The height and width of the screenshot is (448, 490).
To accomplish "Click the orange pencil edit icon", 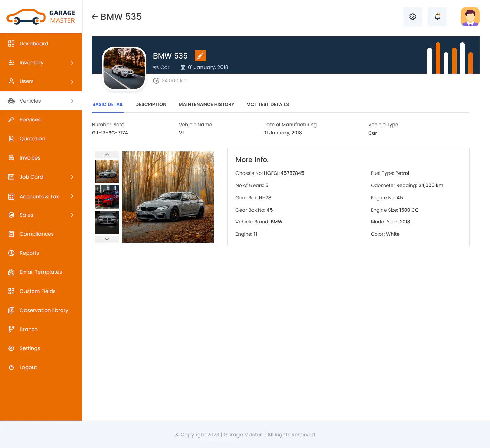I will [200, 56].
